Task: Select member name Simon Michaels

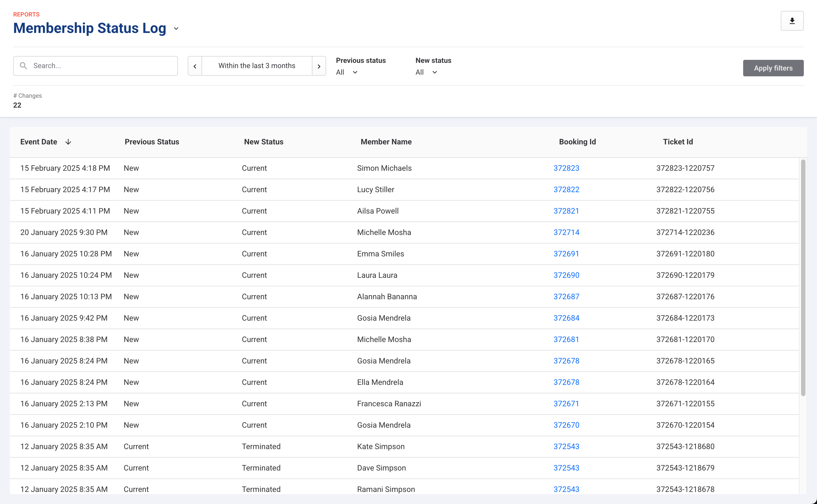Action: pyautogui.click(x=384, y=168)
